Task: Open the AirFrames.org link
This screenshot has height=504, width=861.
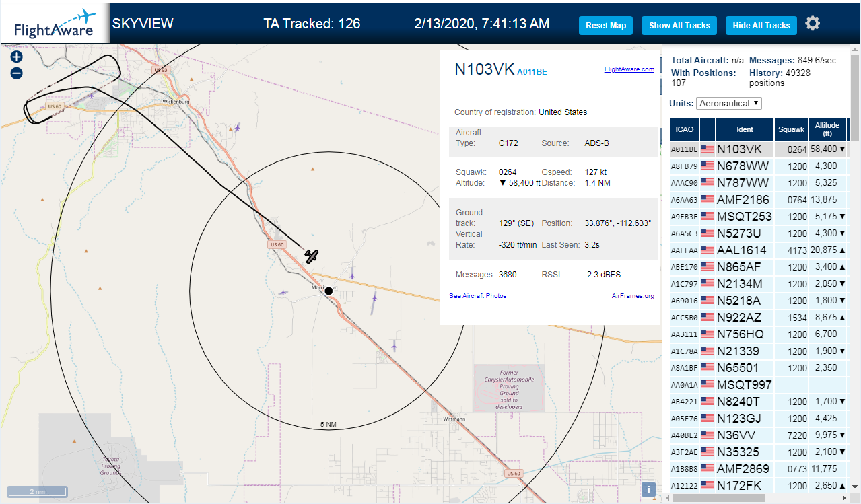Action: click(633, 296)
